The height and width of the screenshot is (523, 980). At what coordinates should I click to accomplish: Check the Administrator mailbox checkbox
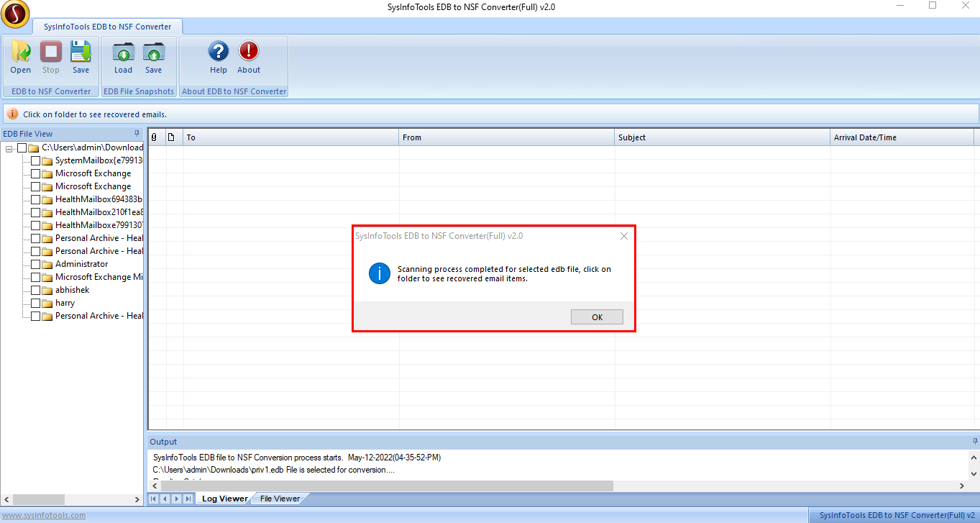click(36, 264)
